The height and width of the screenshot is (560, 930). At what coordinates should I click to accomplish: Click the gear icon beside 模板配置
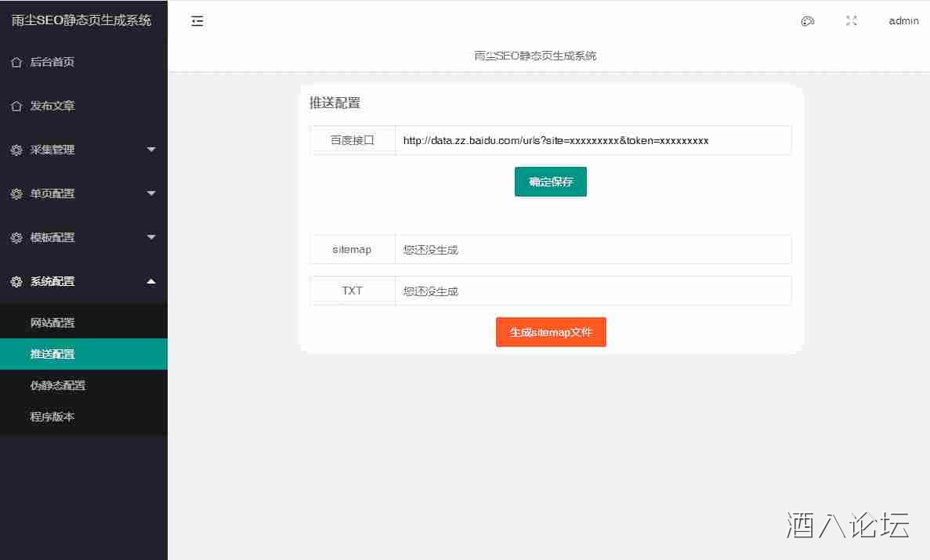(16, 237)
